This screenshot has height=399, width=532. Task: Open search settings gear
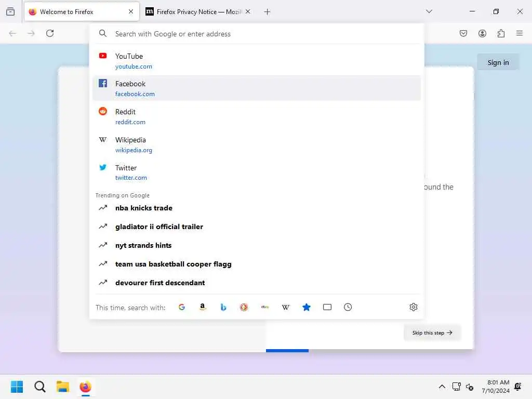click(413, 307)
